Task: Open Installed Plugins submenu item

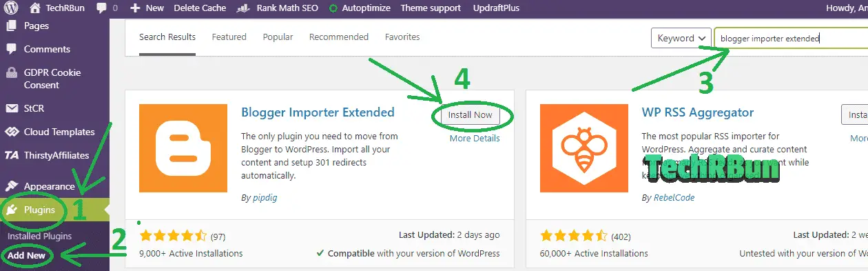Action: pos(39,236)
